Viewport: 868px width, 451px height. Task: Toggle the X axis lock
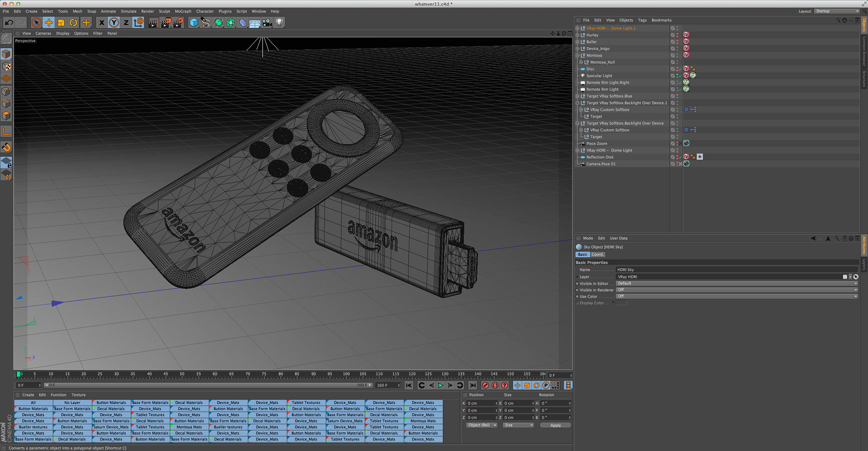click(x=102, y=22)
